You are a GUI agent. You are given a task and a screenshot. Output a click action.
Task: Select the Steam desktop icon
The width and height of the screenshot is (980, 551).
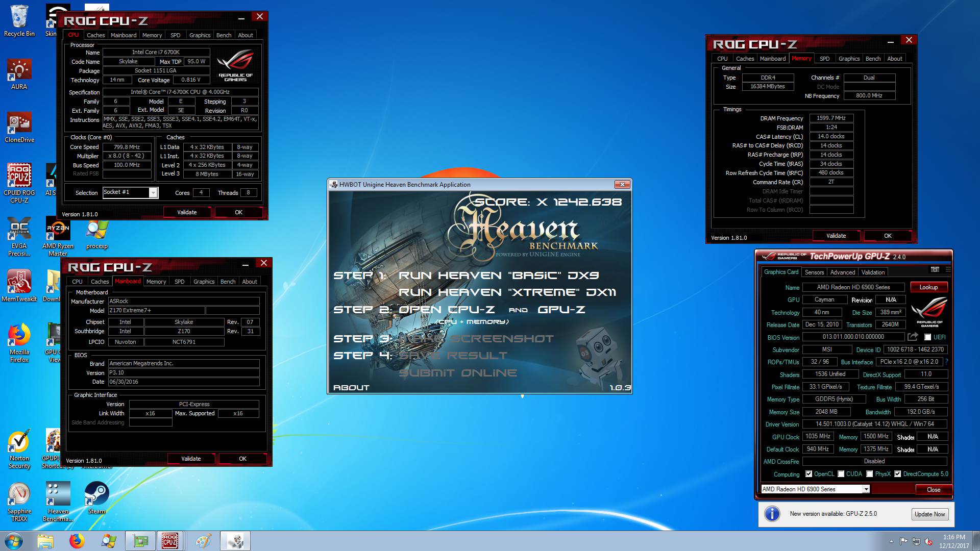coord(96,498)
